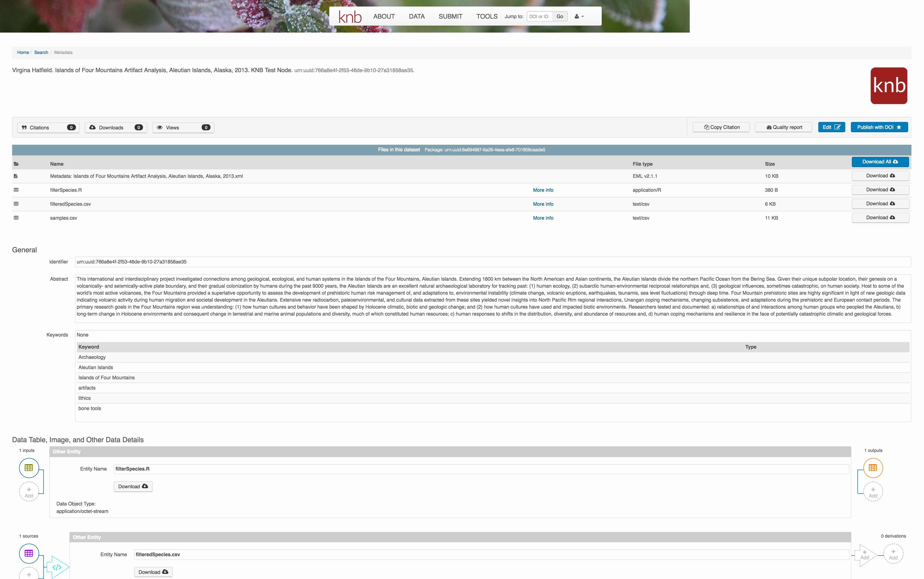Click the Islands of Four Mountains keyword
The image size is (924, 579).
pyautogui.click(x=106, y=378)
